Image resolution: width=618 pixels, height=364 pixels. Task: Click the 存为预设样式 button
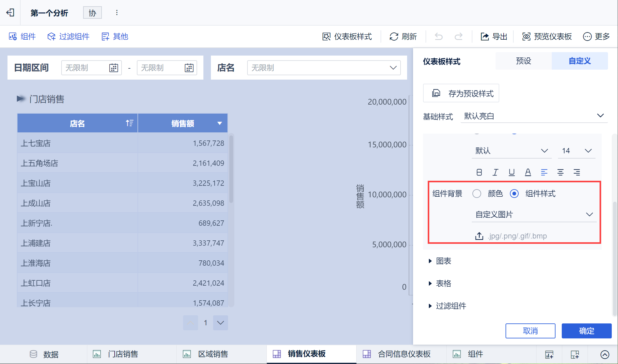point(461,93)
